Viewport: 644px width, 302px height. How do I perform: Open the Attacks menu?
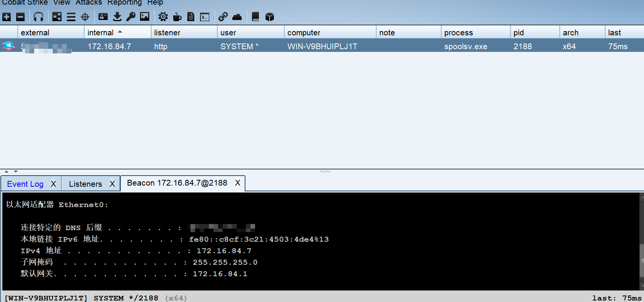click(89, 3)
